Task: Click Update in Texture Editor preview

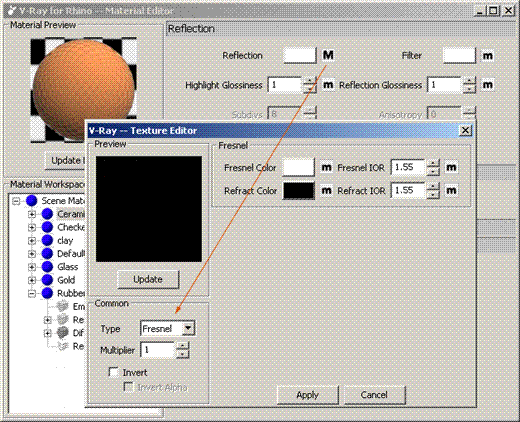Action: pos(148,279)
